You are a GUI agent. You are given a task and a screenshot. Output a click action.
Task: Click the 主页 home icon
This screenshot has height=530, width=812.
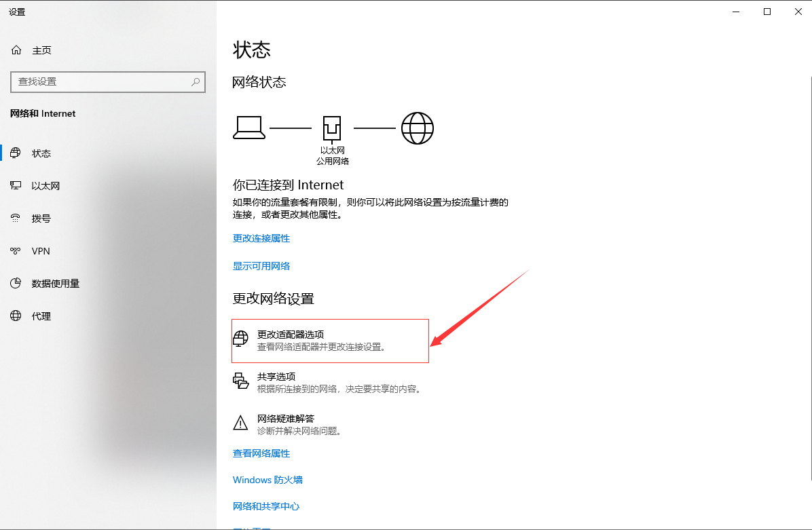16,50
